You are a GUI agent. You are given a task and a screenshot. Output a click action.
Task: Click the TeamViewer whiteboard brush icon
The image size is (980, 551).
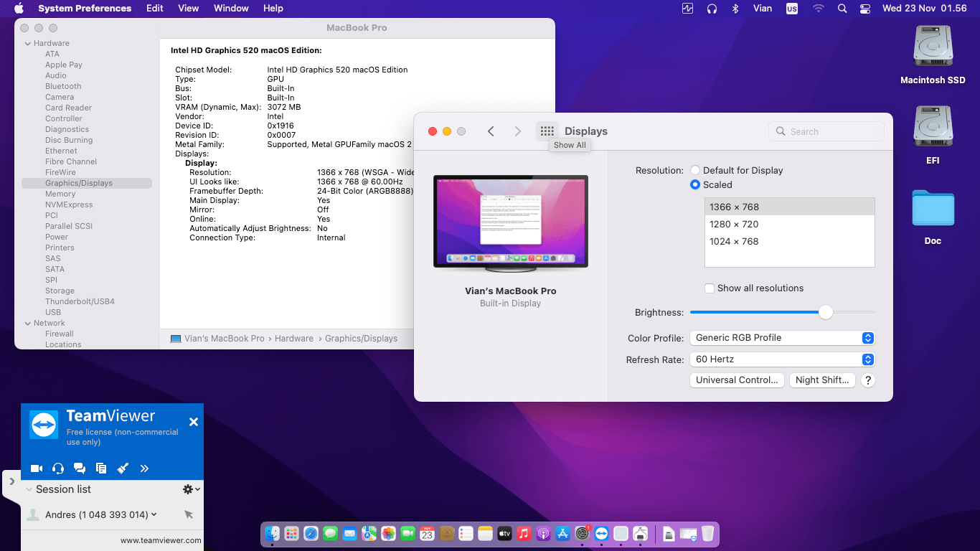tap(123, 468)
